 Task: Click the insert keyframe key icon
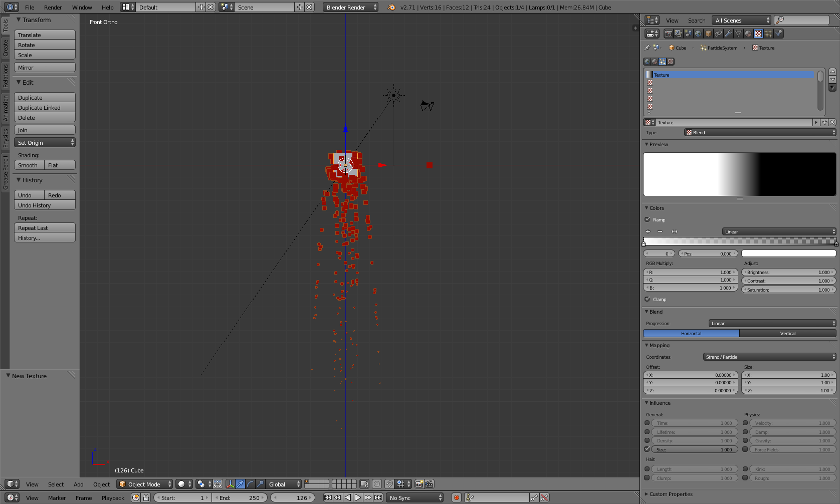click(535, 497)
